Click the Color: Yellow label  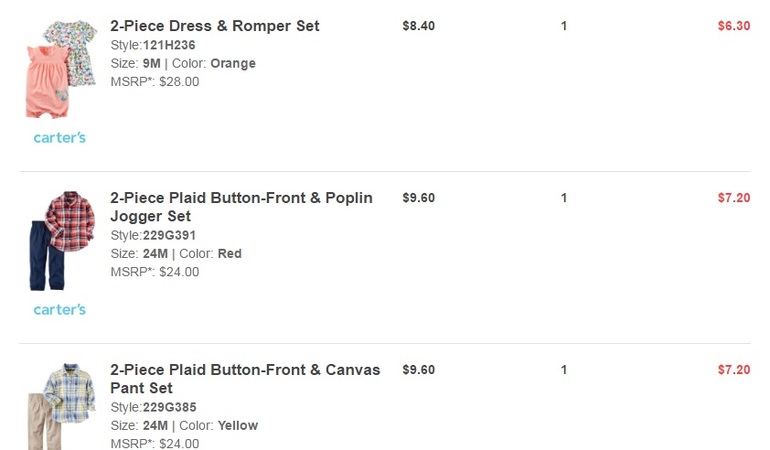click(x=218, y=426)
